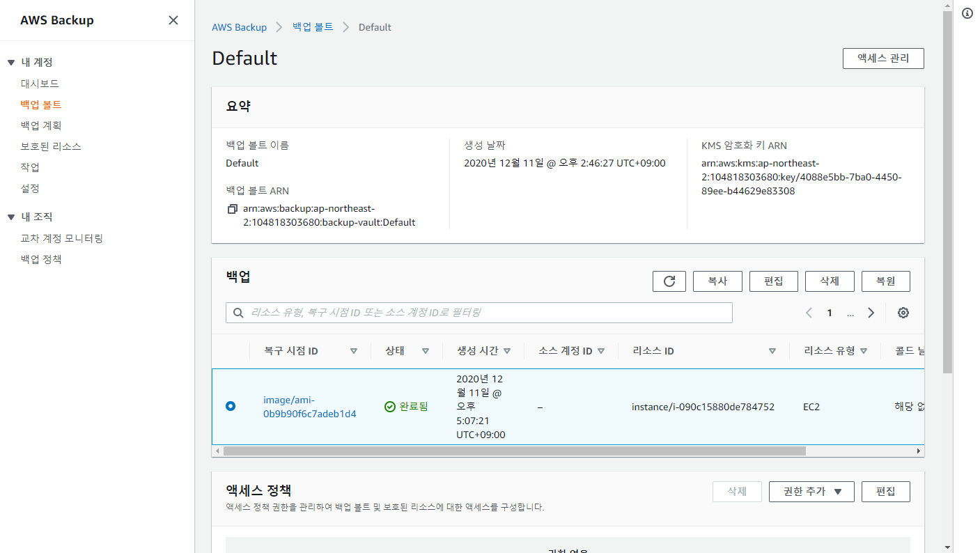Viewport: 980px width, 553px height.
Task: Open the info panel icon at top right
Action: pyautogui.click(x=967, y=13)
